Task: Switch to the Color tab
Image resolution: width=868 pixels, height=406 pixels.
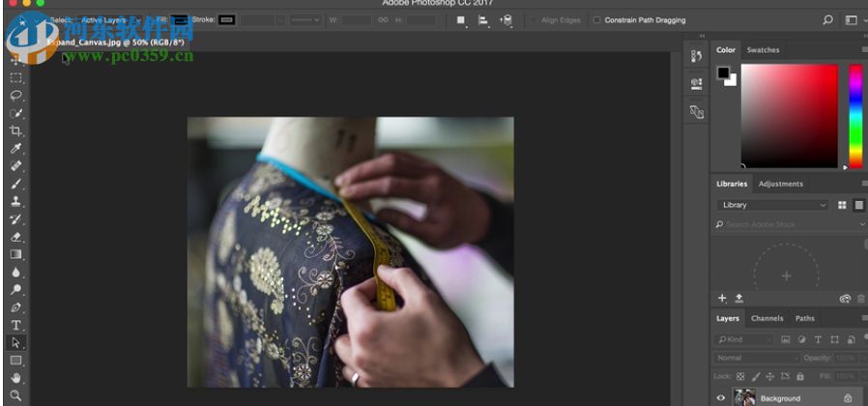Action: pyautogui.click(x=725, y=50)
